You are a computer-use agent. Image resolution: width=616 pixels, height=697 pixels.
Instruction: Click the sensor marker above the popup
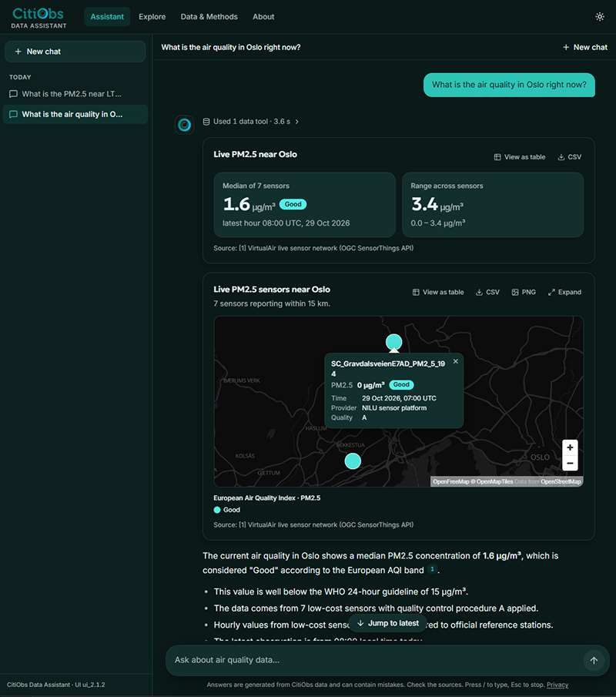[393, 342]
